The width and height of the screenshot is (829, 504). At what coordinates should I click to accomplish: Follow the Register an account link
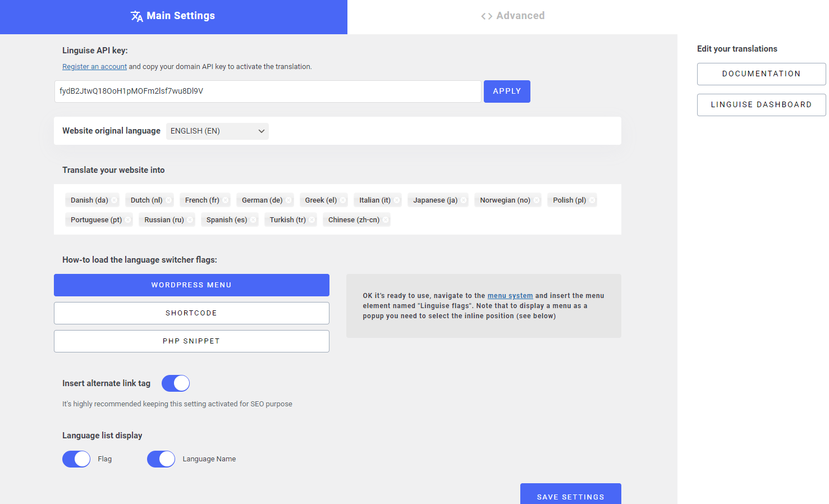point(94,67)
